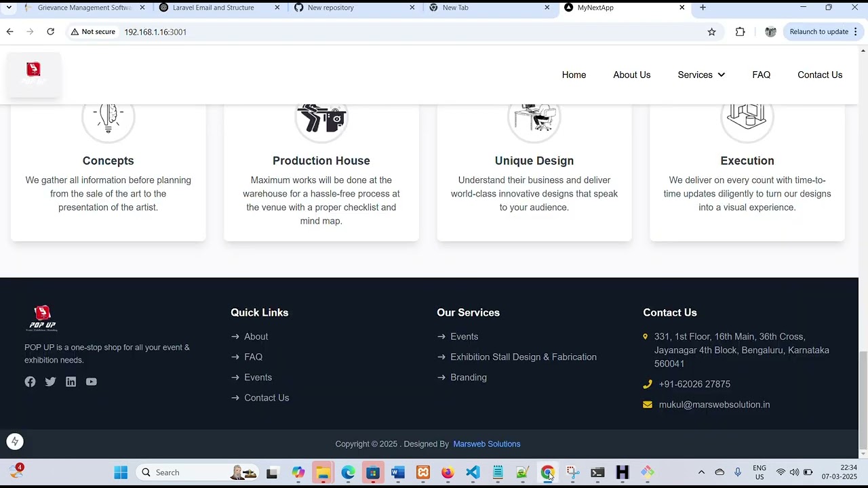The width and height of the screenshot is (868, 488).
Task: Open the Terminal from the taskbar
Action: tap(597, 472)
